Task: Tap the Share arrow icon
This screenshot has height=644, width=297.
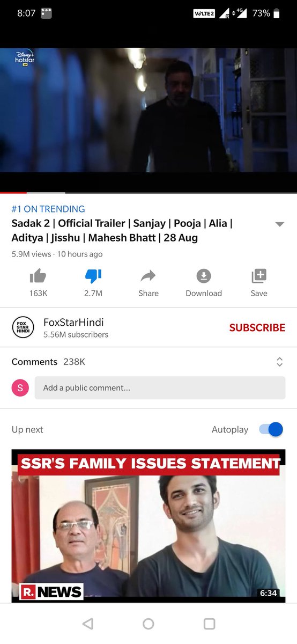Action: coord(148,276)
